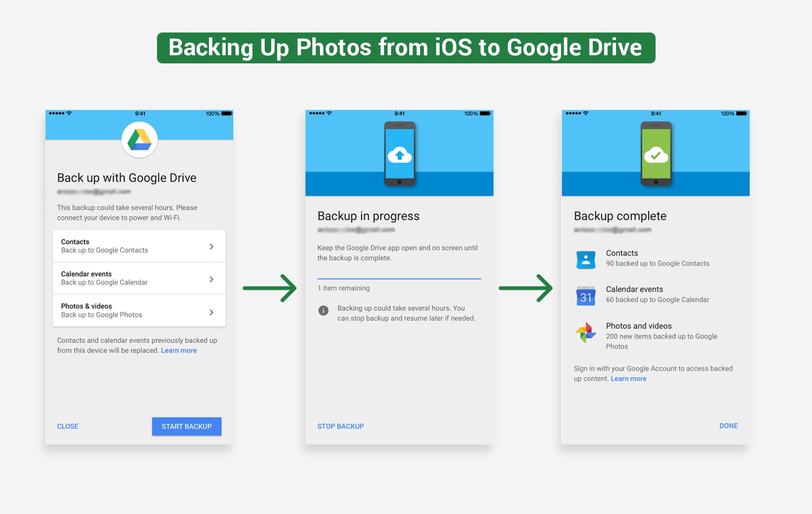Click 'Back up with Google Drive' heading

[127, 178]
